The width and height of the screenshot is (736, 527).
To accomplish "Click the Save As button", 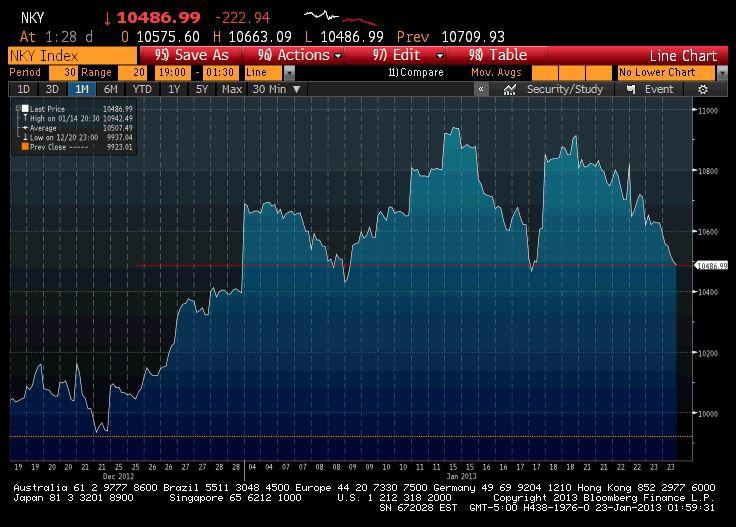I will click(192, 55).
